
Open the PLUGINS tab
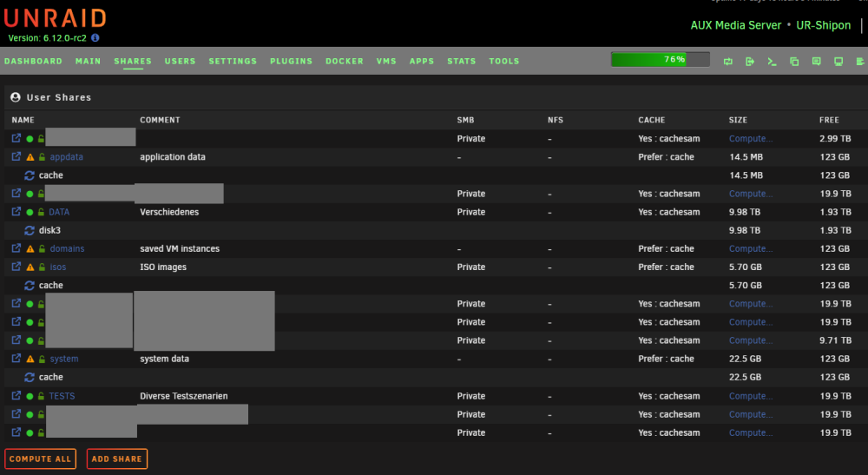pyautogui.click(x=291, y=61)
